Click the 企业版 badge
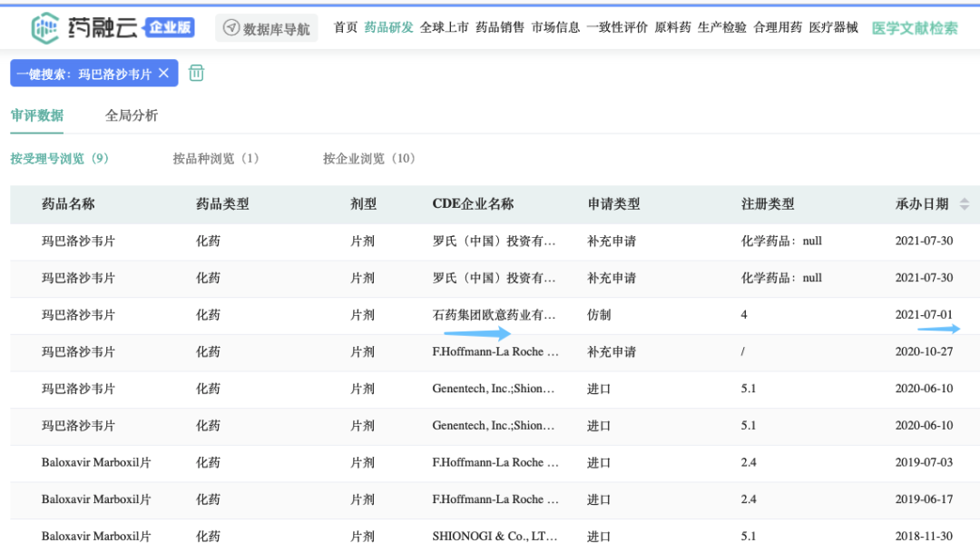This screenshot has width=980, height=553. click(x=171, y=27)
